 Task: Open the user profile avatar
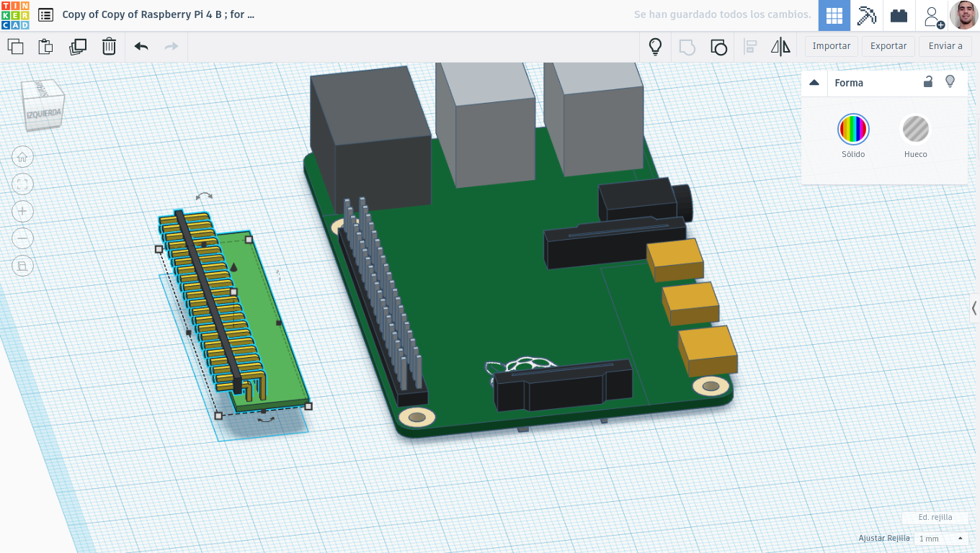click(x=964, y=15)
